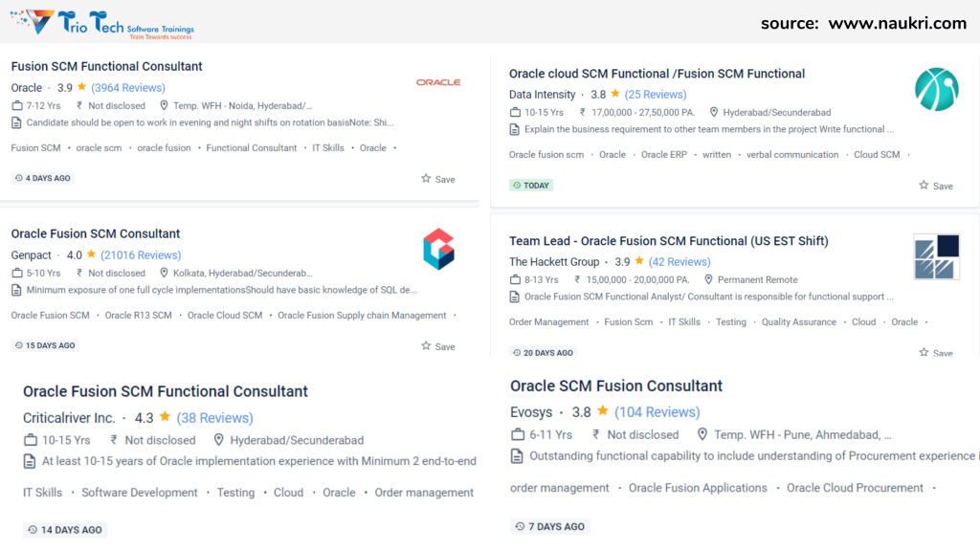
Task: Open the Oracle Fusion SCM Functional Consultant job
Action: tap(166, 391)
